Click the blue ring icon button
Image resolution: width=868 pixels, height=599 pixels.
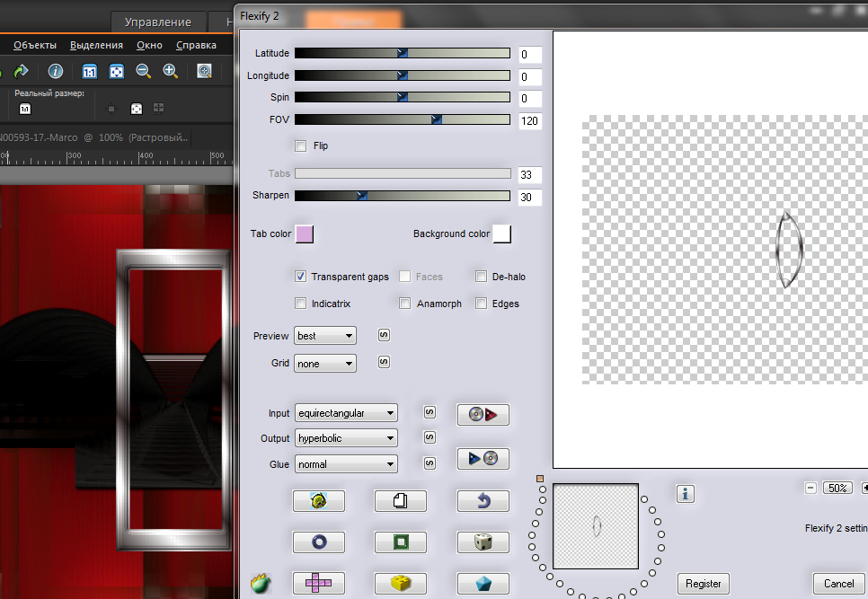[x=318, y=542]
